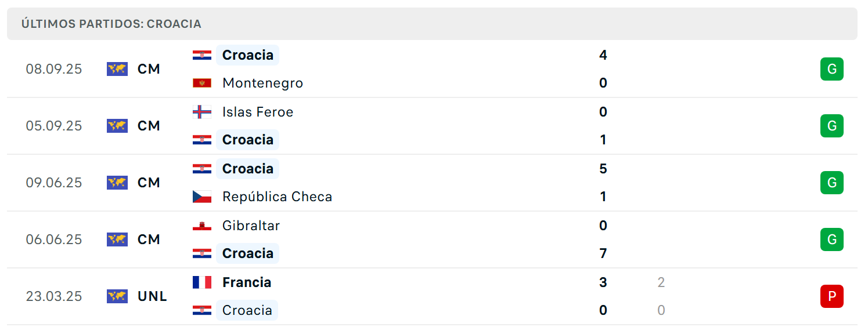Click red P badge for France match
Viewport: 868px width, 334px height.
point(832,296)
